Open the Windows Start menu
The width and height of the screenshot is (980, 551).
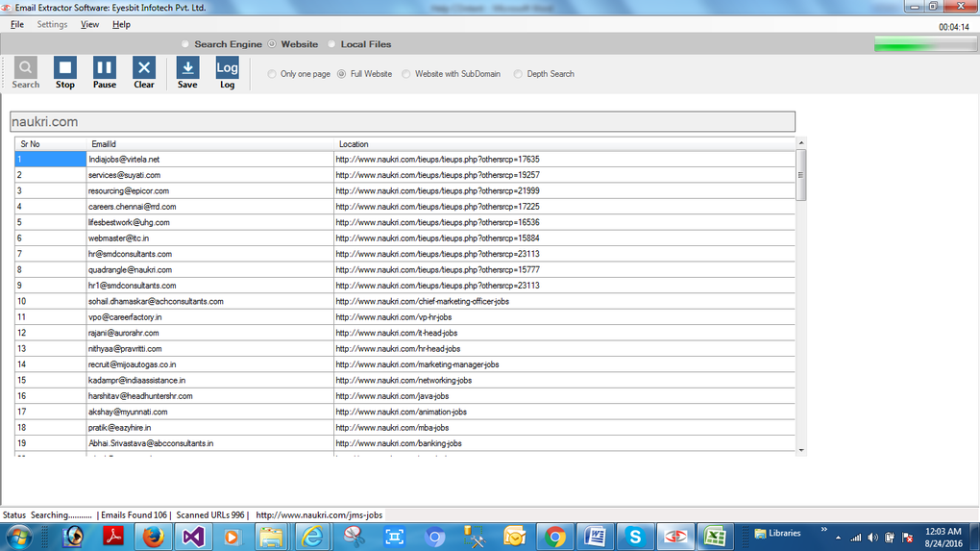pyautogui.click(x=19, y=538)
